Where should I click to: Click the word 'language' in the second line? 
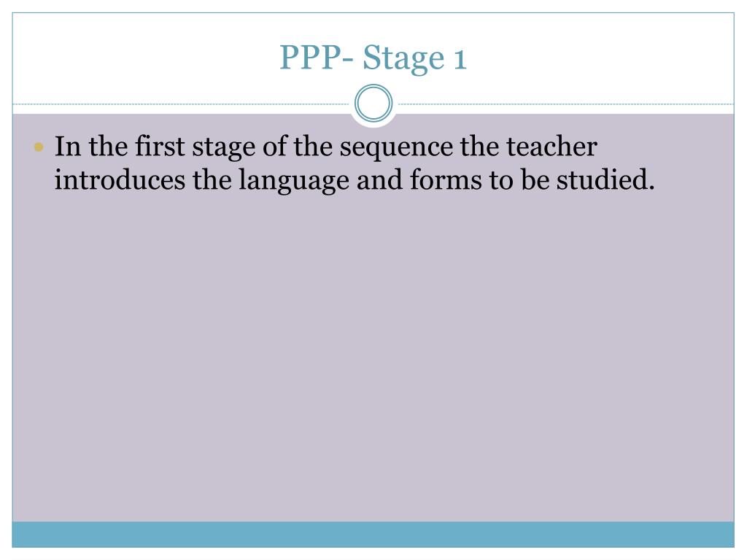coord(294,181)
